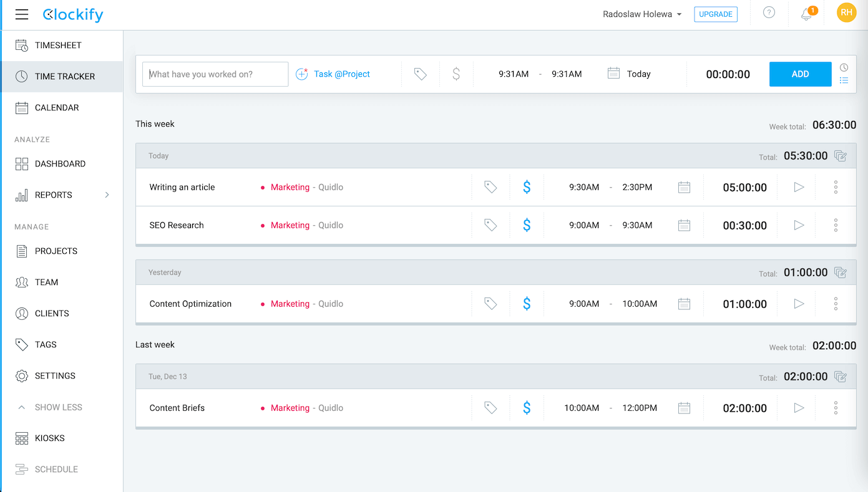This screenshot has height=492, width=868.
Task: Toggle billable on the new time entry bar
Action: [x=456, y=74]
